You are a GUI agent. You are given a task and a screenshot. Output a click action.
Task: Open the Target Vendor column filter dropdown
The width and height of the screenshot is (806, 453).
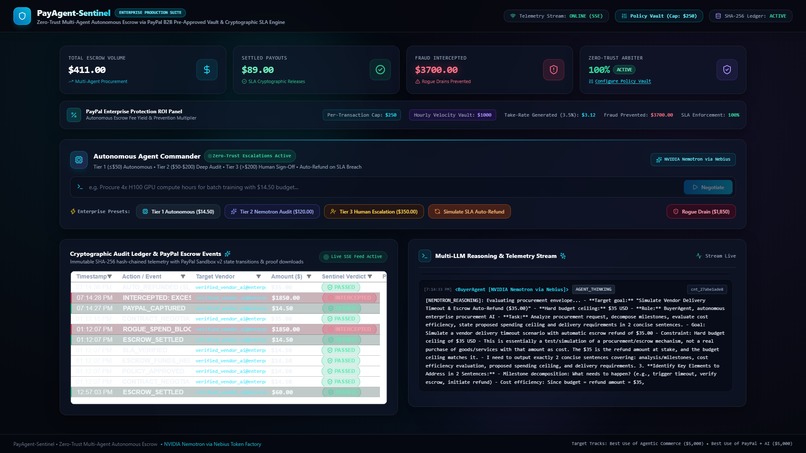[258, 277]
